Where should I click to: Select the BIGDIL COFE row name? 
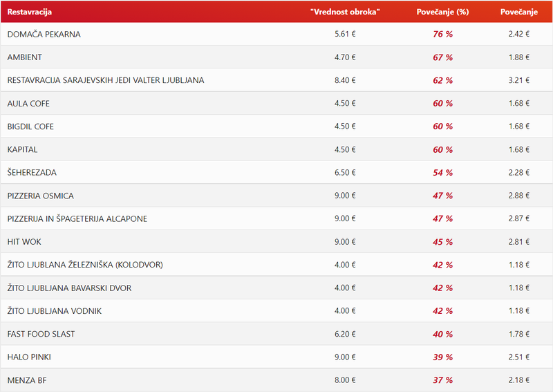click(x=30, y=127)
